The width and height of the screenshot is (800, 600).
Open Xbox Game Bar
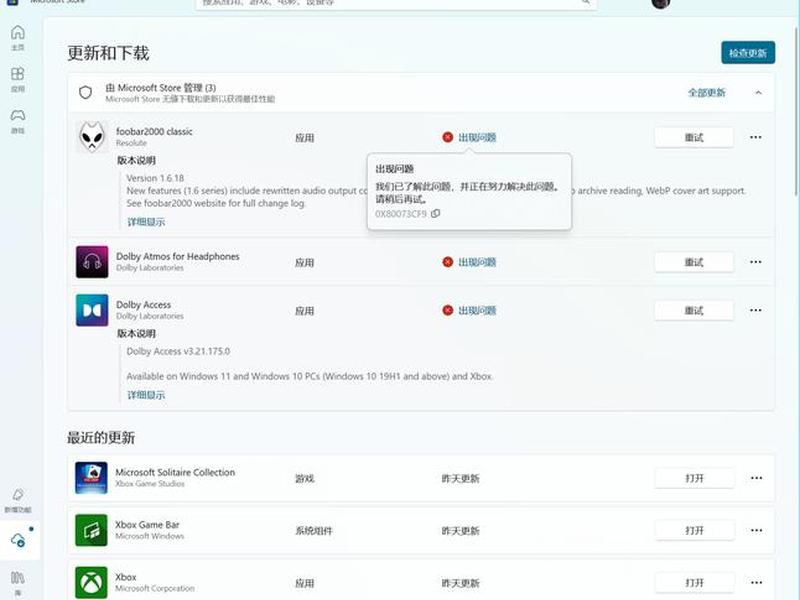694,531
